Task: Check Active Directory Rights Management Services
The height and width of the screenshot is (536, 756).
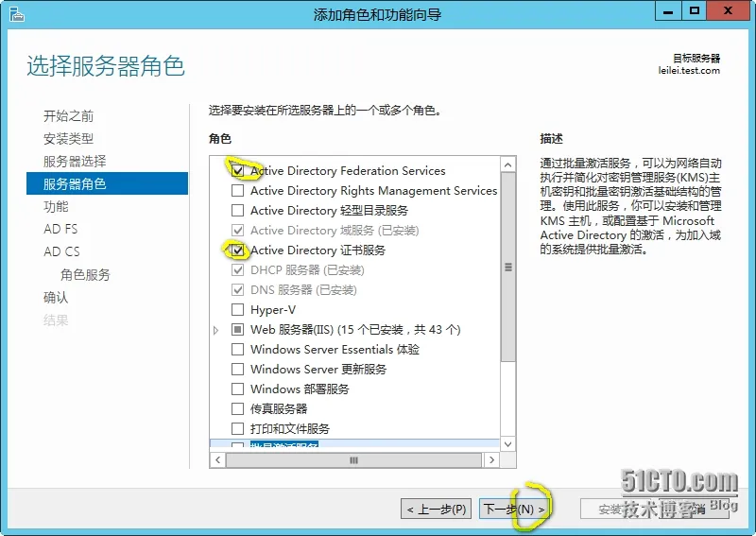Action: click(x=238, y=191)
